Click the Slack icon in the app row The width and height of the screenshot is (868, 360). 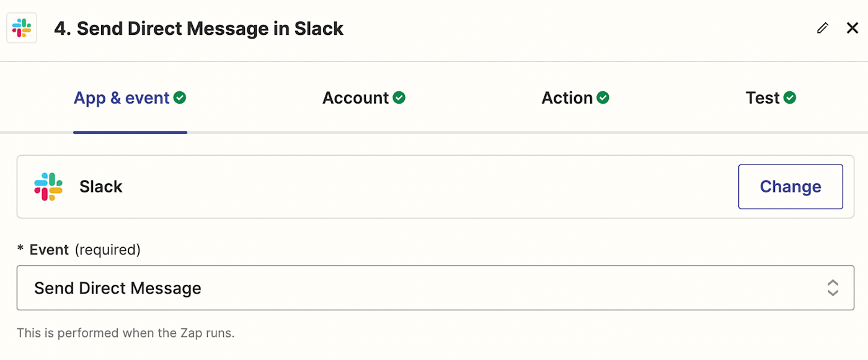click(x=48, y=187)
